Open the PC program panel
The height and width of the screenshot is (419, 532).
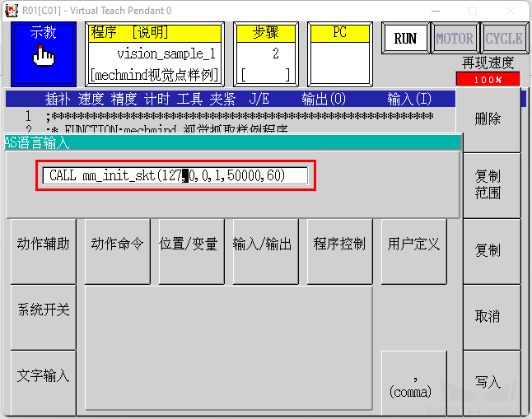point(339,54)
